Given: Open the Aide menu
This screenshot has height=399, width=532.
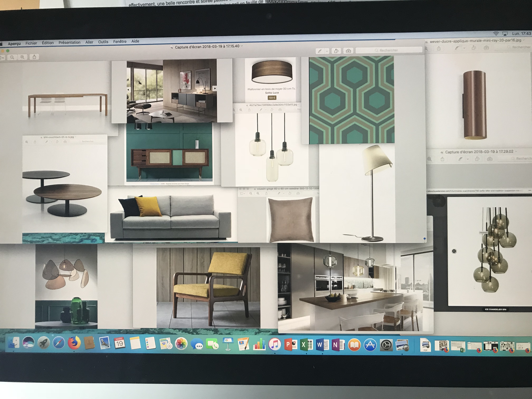Looking at the screenshot, I should pyautogui.click(x=135, y=41).
